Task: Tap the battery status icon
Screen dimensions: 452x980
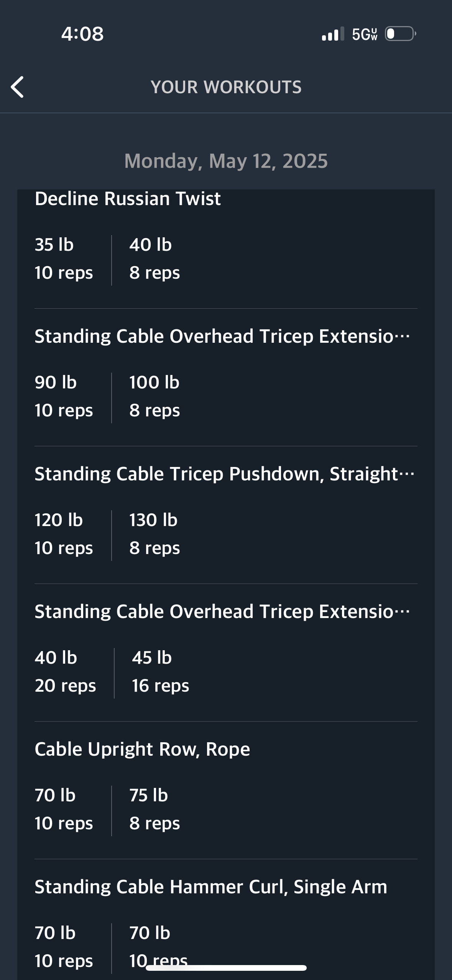Action: click(400, 34)
